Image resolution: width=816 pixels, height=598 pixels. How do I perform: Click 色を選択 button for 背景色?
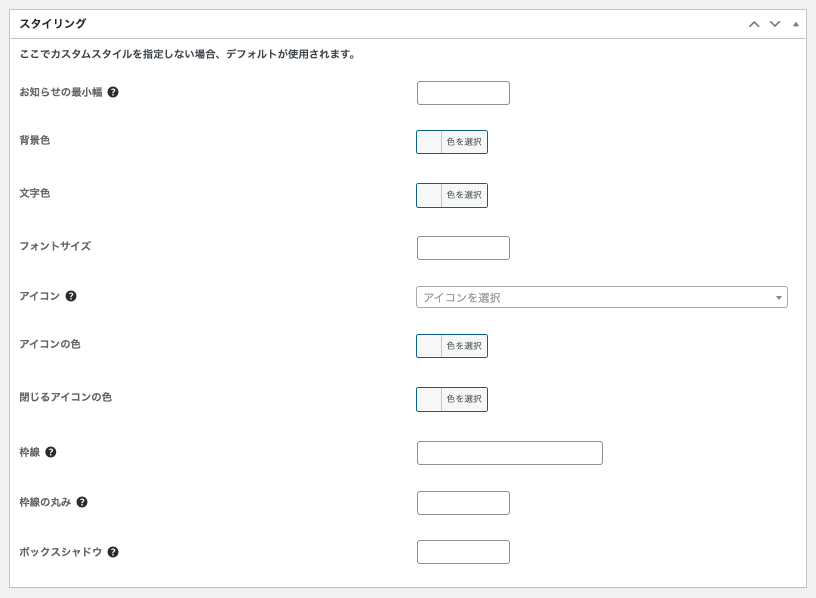point(464,142)
